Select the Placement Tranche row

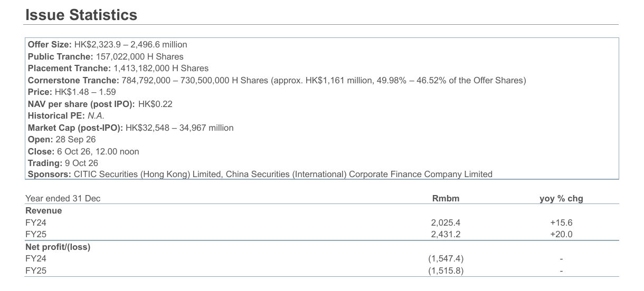pos(118,69)
